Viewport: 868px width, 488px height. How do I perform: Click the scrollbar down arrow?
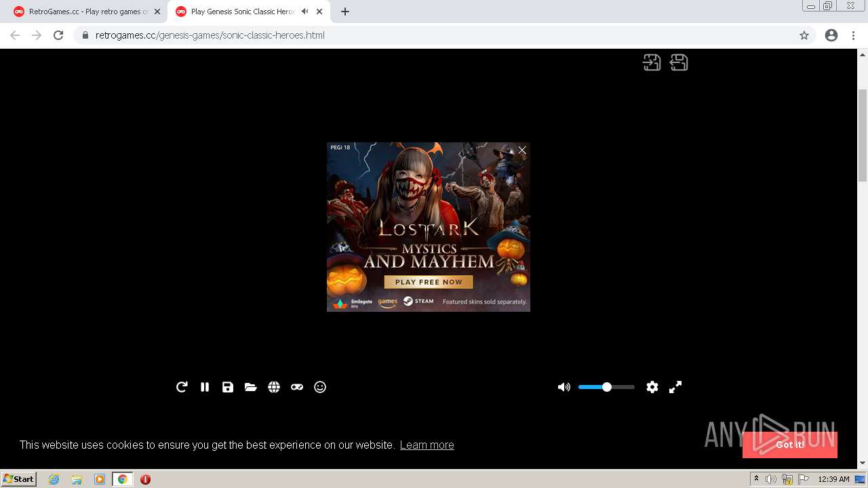click(x=863, y=464)
